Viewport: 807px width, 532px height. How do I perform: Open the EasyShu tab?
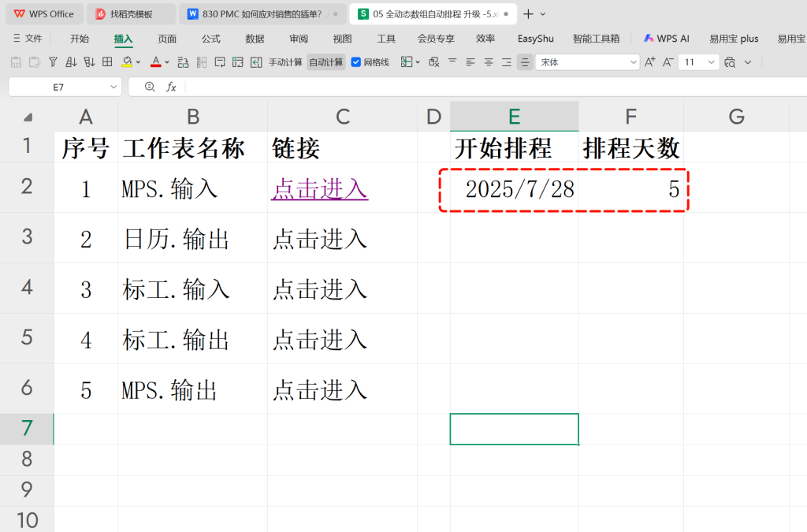pos(535,39)
